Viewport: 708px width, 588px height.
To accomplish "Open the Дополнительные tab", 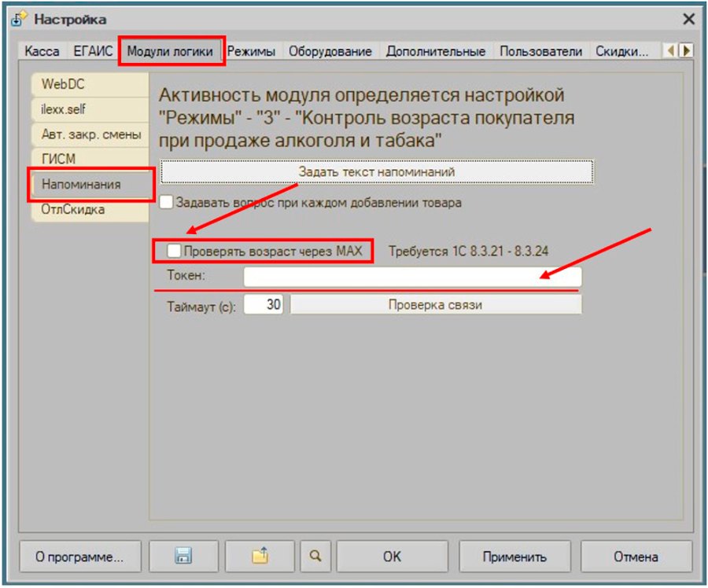I will [436, 51].
